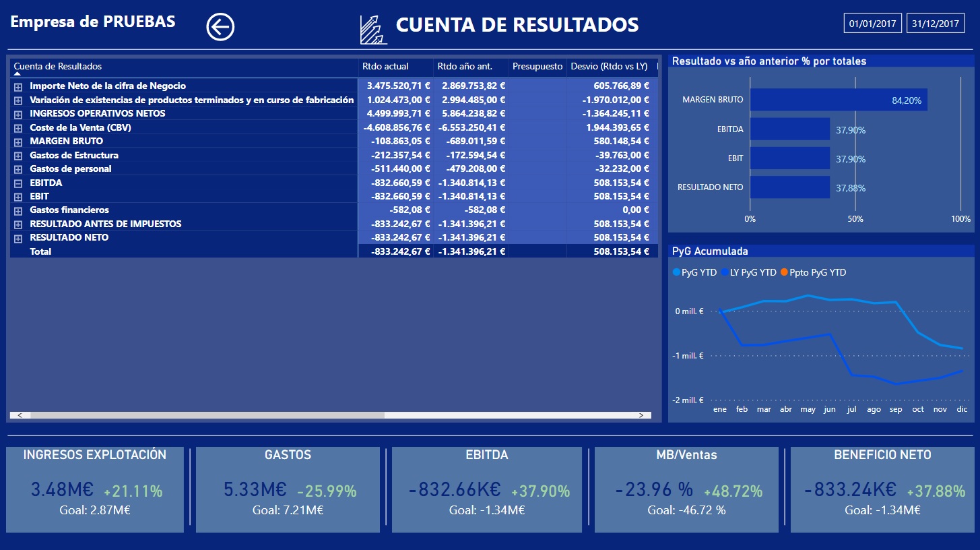This screenshot has height=550, width=980.
Task: Collapse the EBITDA row
Action: point(18,183)
